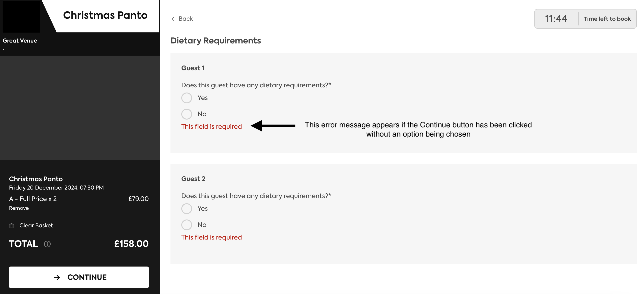
Task: Open the info icon next to TOTAL
Action: (x=47, y=244)
